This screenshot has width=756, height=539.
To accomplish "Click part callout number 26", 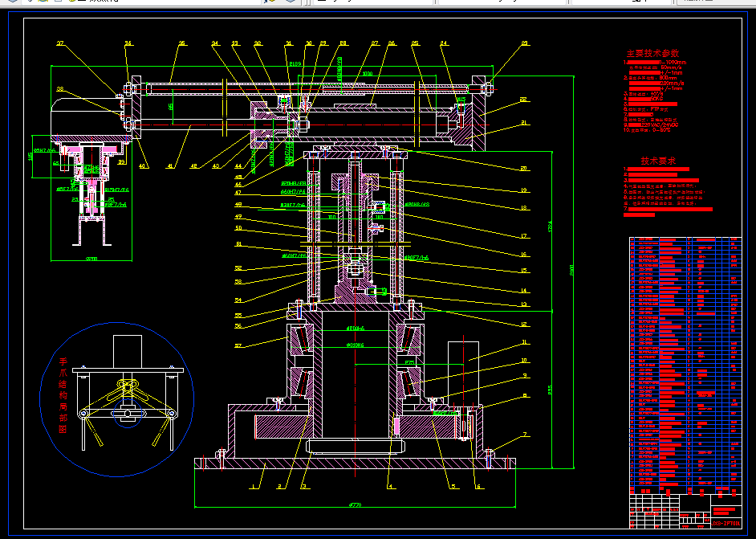I will (392, 43).
